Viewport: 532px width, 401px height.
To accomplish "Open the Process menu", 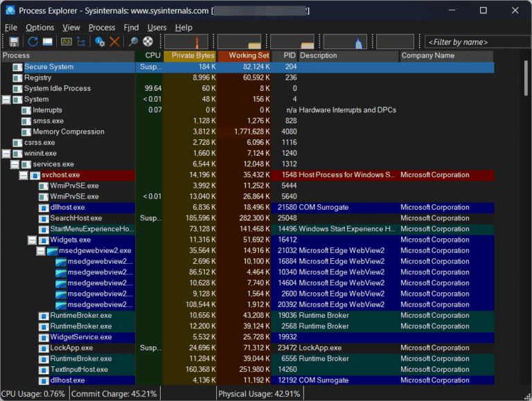I will point(102,28).
